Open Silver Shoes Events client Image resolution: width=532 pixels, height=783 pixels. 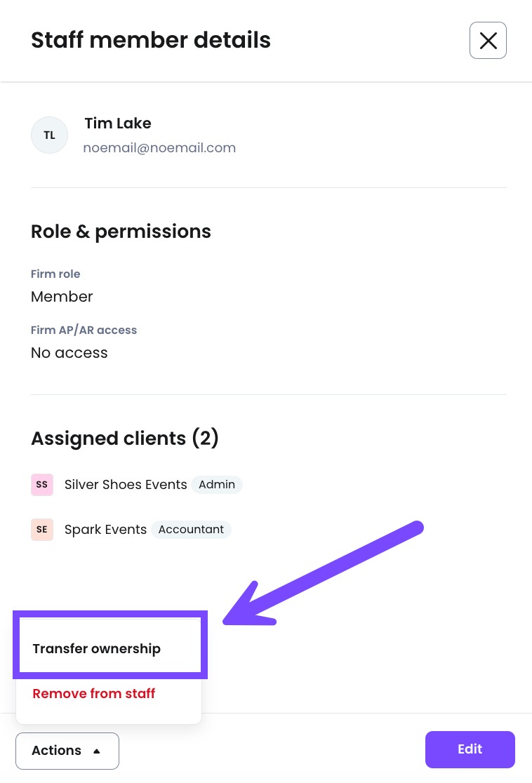point(126,484)
